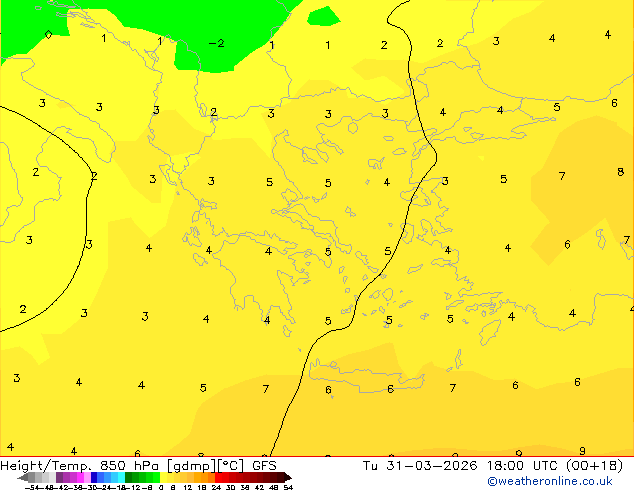This screenshot has width=634, height=490.
Task: Click the gray left arrow of color scale
Action: (x=22, y=477)
